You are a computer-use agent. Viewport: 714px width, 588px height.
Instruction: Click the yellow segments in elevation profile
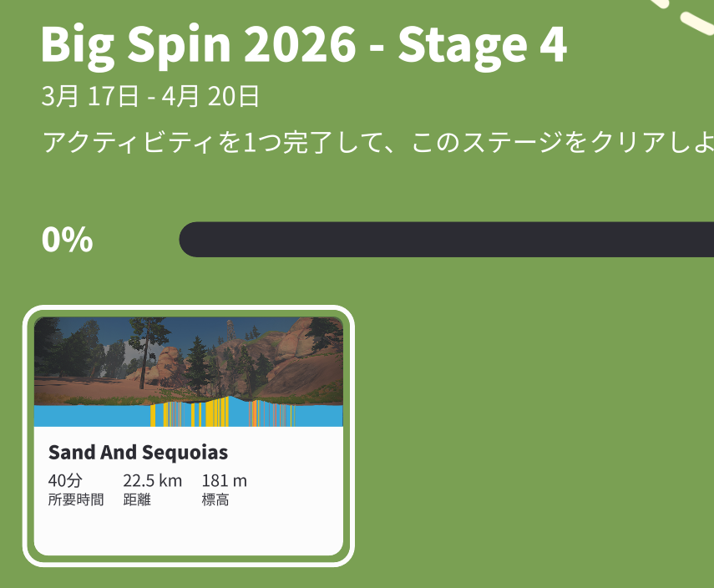point(217,413)
